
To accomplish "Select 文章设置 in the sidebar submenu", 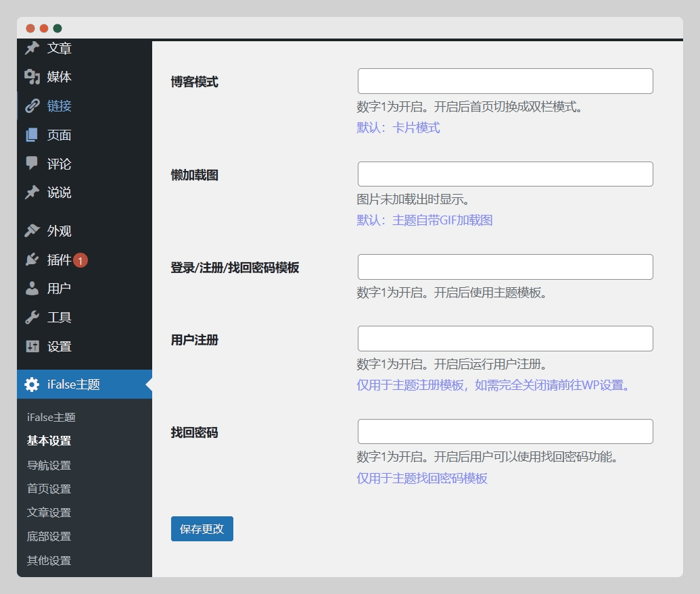I will pyautogui.click(x=49, y=512).
